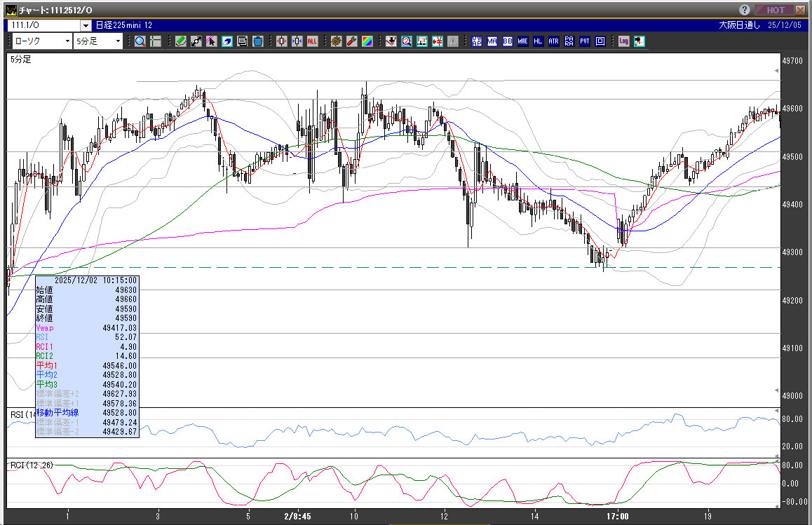Screen dimensions: 812x525
Task: Select the diagonal arrow trendline tool
Action: (196, 41)
